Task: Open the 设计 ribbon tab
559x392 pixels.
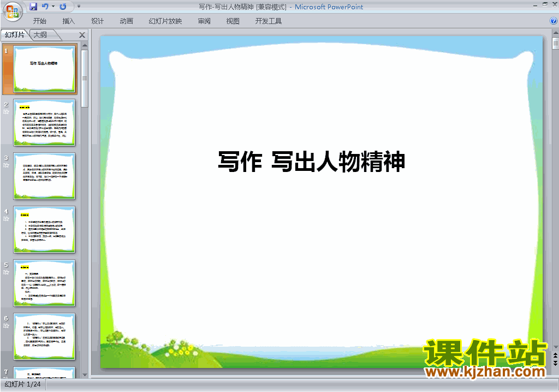Action: (x=97, y=21)
